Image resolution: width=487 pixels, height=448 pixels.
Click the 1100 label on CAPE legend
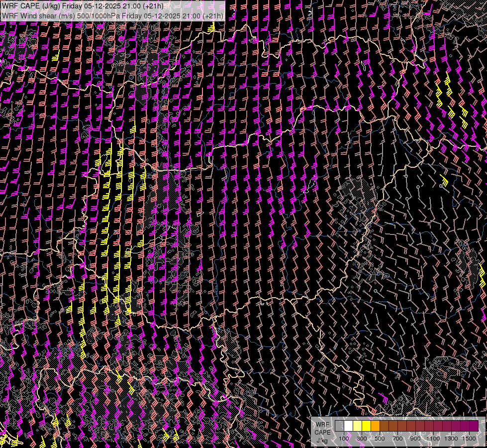tap(433, 438)
